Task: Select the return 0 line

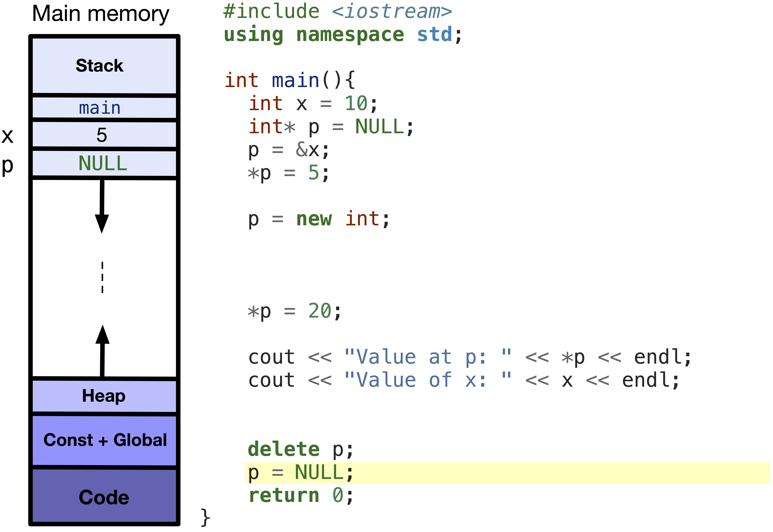Action: [x=300, y=496]
